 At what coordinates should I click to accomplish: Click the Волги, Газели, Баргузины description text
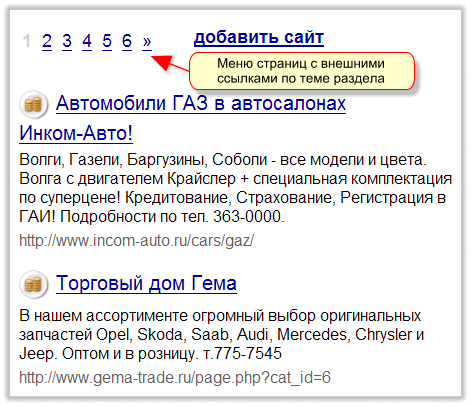(x=236, y=188)
